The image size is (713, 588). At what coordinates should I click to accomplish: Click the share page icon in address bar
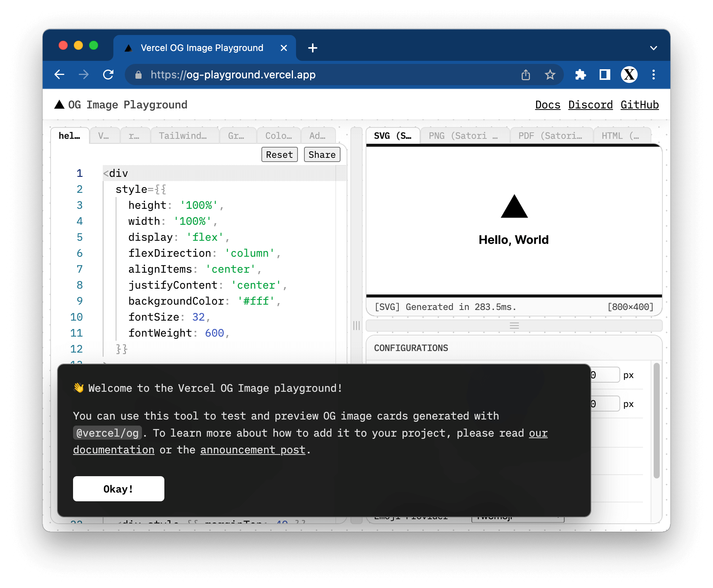[525, 75]
